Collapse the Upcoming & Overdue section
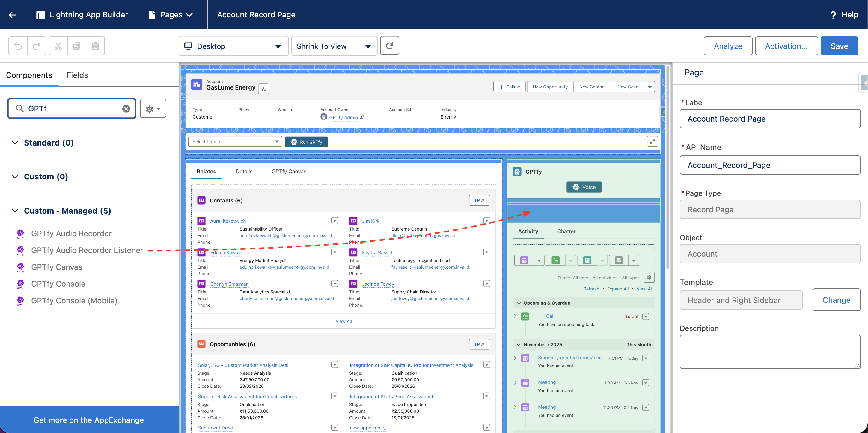The height and width of the screenshot is (433, 868). [519, 303]
